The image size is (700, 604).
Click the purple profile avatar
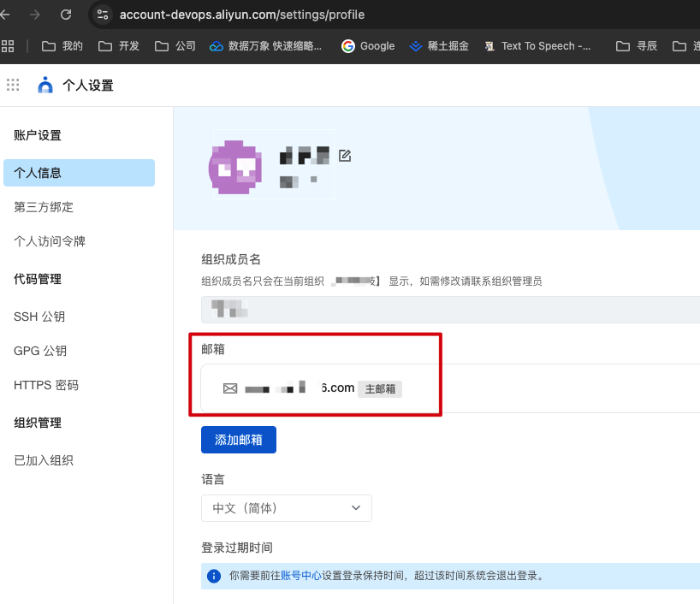[235, 168]
